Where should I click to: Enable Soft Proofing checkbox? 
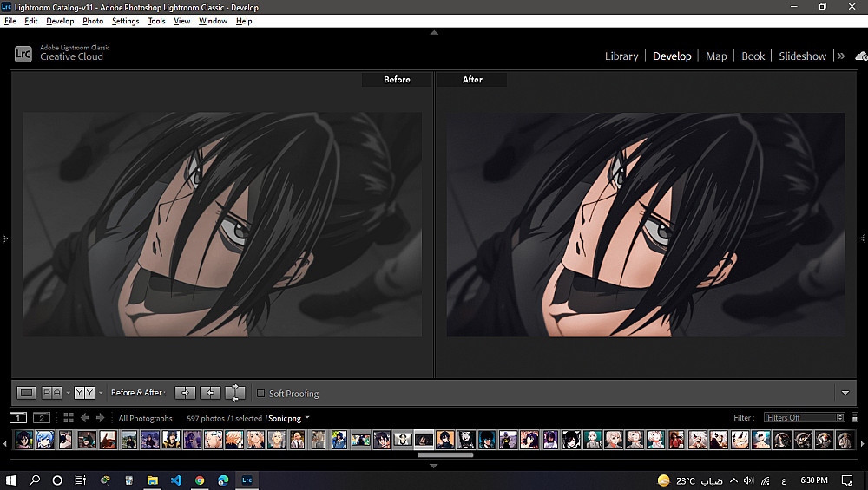260,393
